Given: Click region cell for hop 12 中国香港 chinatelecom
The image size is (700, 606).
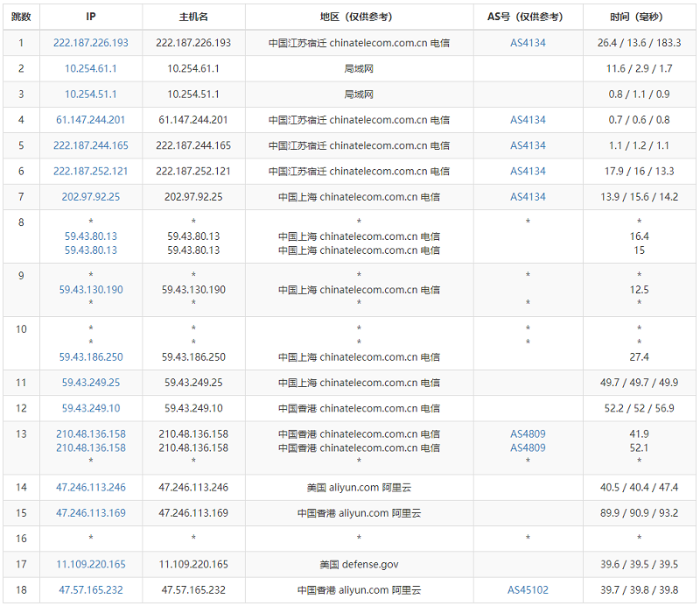Looking at the screenshot, I should pos(359,408).
